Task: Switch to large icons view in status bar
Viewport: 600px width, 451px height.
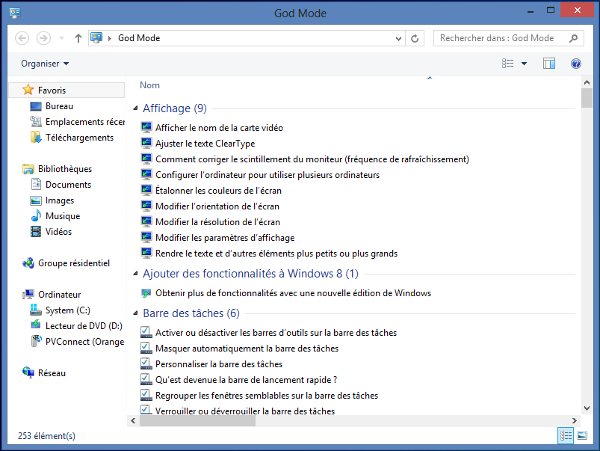Action: (582, 436)
